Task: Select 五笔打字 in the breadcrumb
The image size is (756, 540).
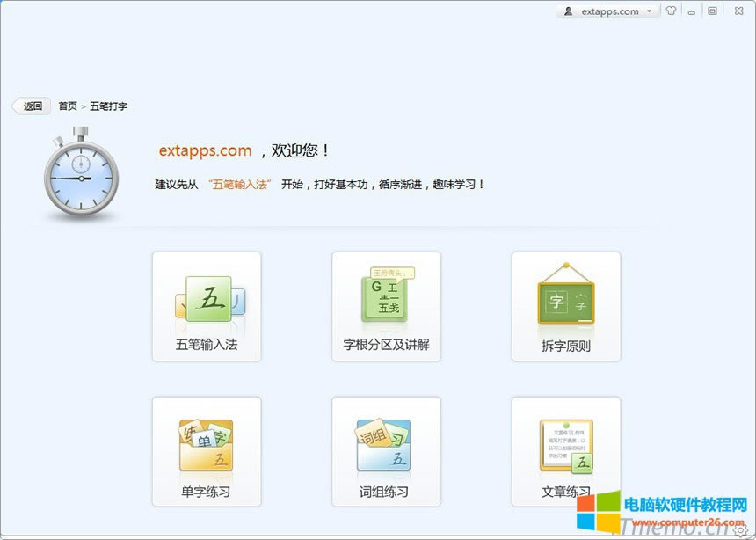Action: click(x=108, y=106)
